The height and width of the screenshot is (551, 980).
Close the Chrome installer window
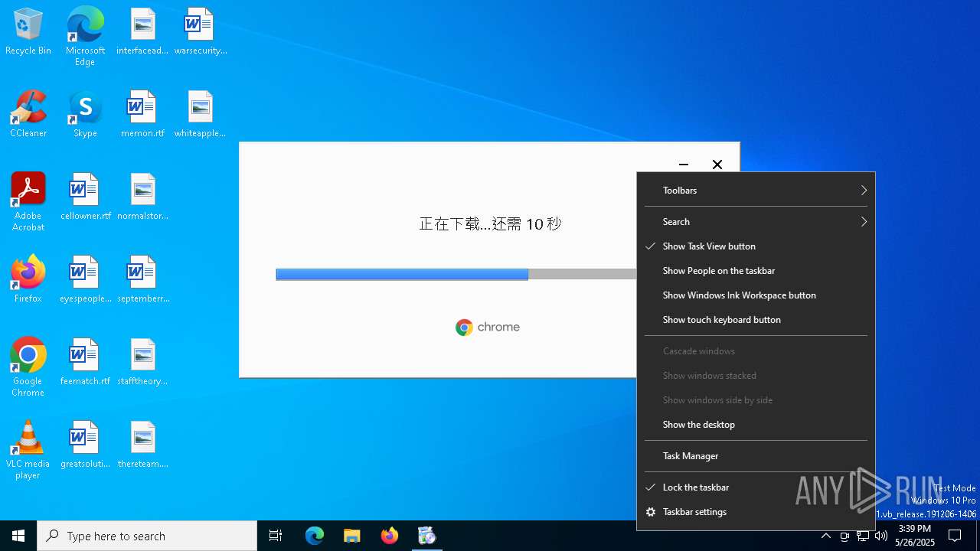717,165
